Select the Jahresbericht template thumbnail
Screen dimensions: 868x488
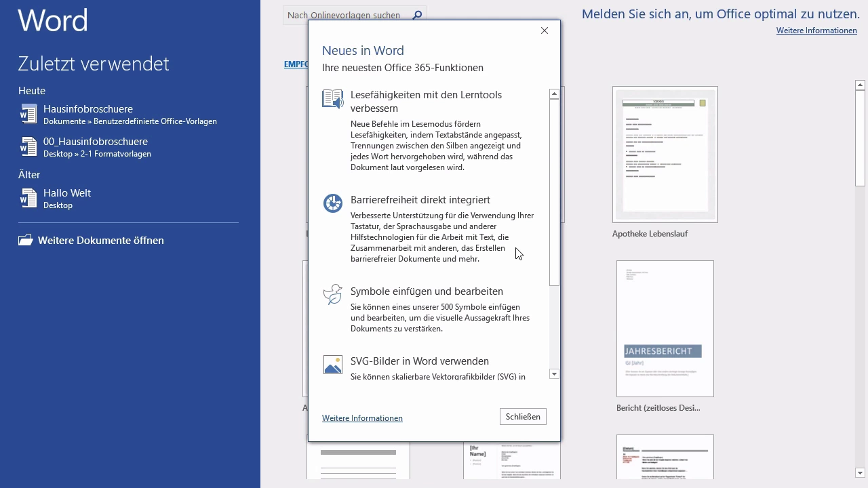click(x=665, y=329)
